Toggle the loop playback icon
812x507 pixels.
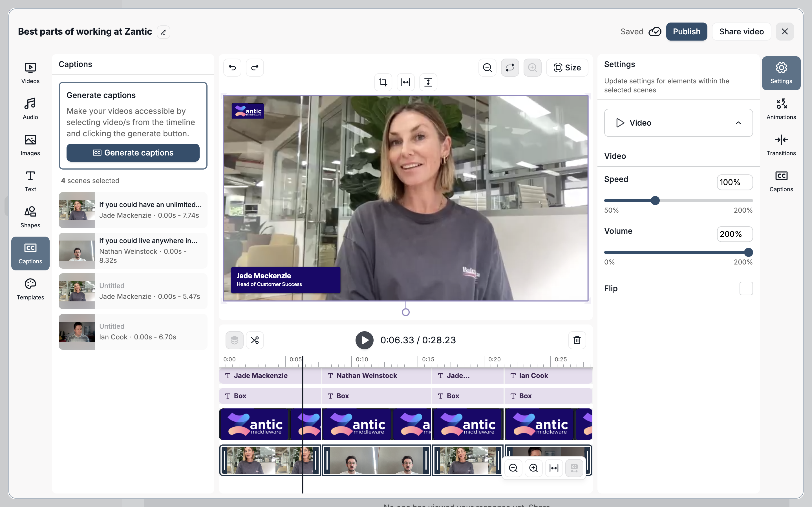click(510, 67)
